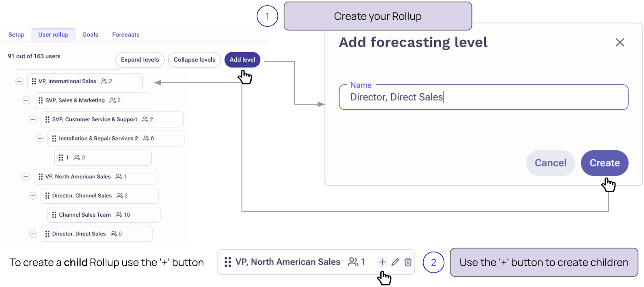This screenshot has height=287, width=644.
Task: Close the Add forecasting level dialog
Action: (619, 42)
